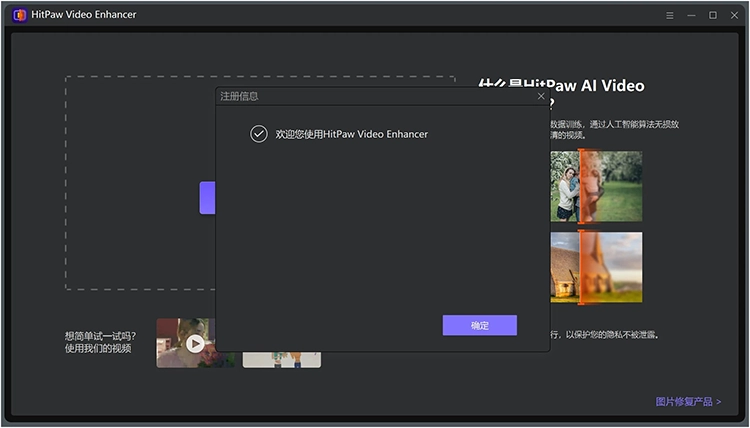750x428 pixels.
Task: Click the 注册信息 dialog title
Action: pos(240,96)
